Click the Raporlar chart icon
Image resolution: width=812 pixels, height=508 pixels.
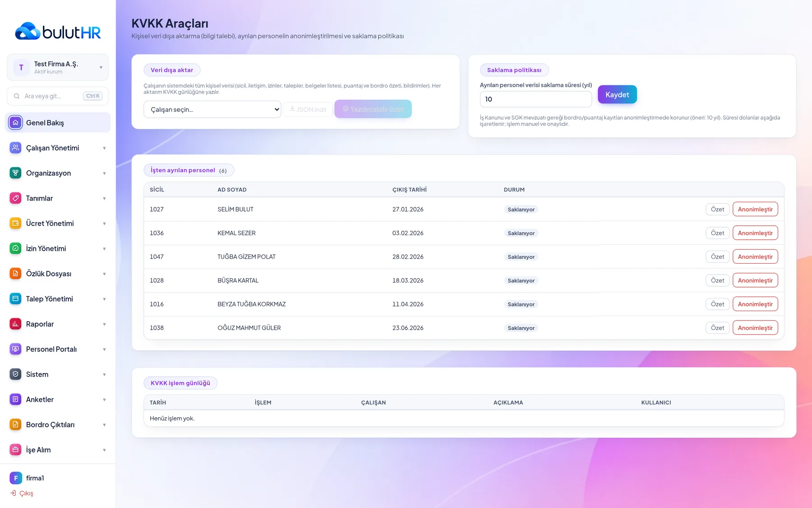click(x=15, y=324)
